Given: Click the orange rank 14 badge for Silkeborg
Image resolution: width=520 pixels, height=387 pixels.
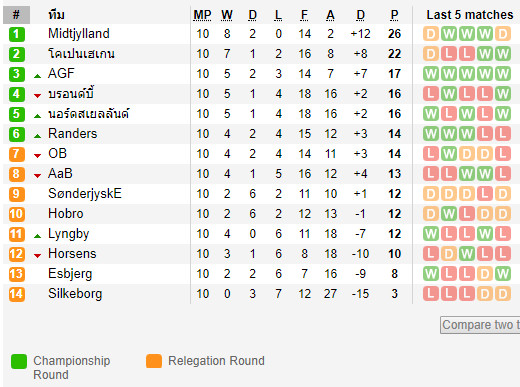Looking at the screenshot, I should tap(17, 294).
